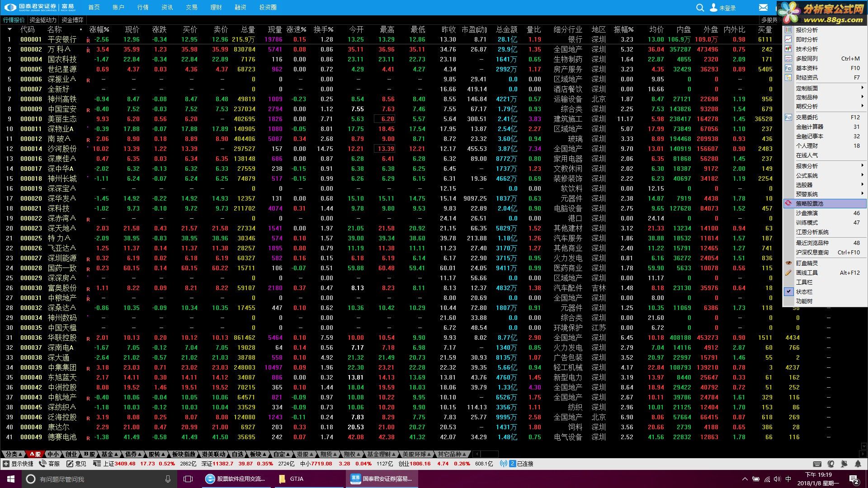Click the 已连接 connection signal icon
Image resolution: width=868 pixels, height=488 pixels.
pyautogui.click(x=504, y=464)
